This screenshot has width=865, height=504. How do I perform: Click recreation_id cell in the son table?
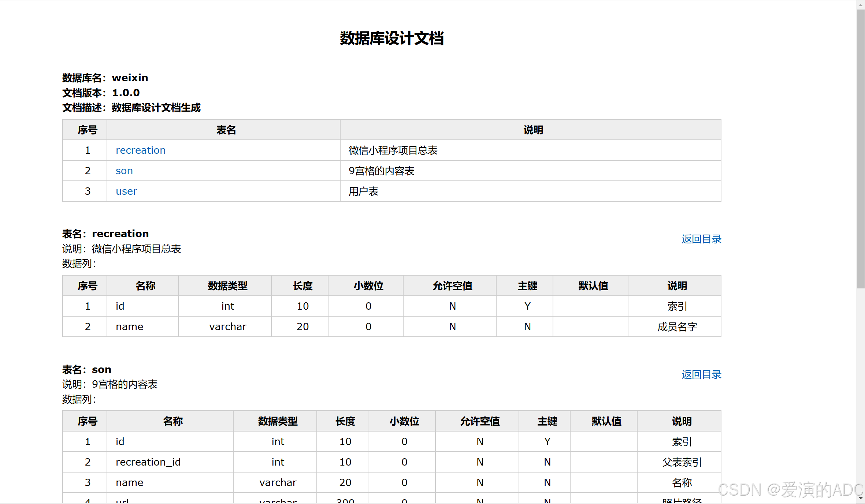[148, 462]
